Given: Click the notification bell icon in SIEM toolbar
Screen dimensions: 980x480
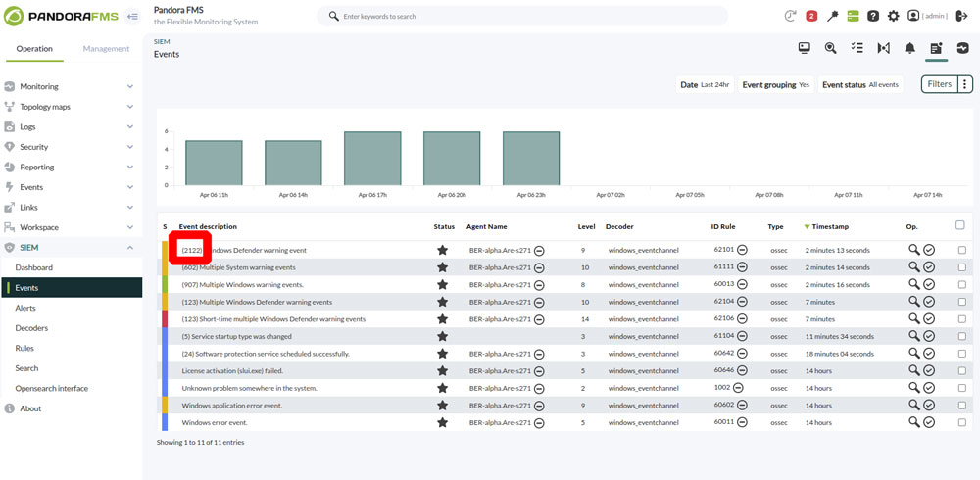Looking at the screenshot, I should (x=910, y=48).
